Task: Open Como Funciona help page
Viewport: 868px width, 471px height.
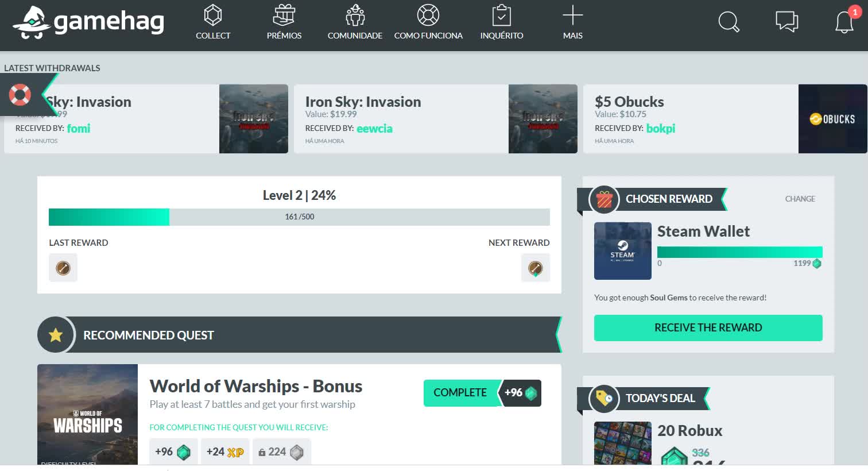Action: 428,23
